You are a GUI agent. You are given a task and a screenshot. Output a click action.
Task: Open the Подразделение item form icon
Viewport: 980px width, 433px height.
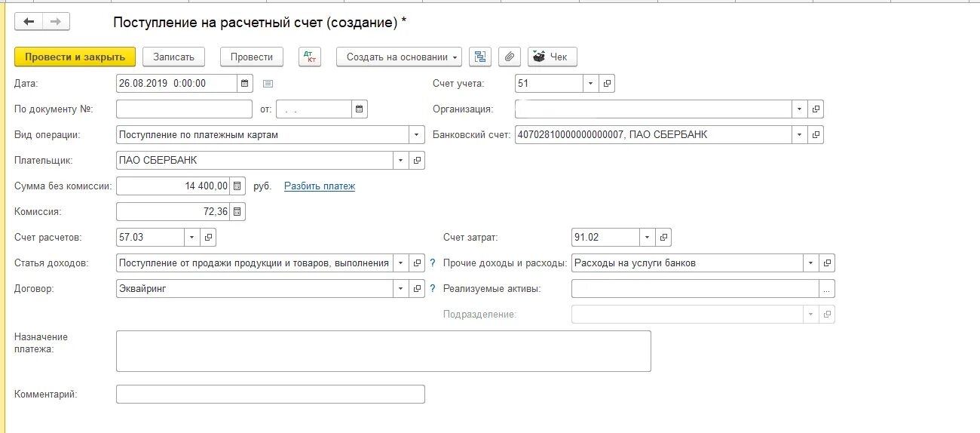click(x=827, y=314)
